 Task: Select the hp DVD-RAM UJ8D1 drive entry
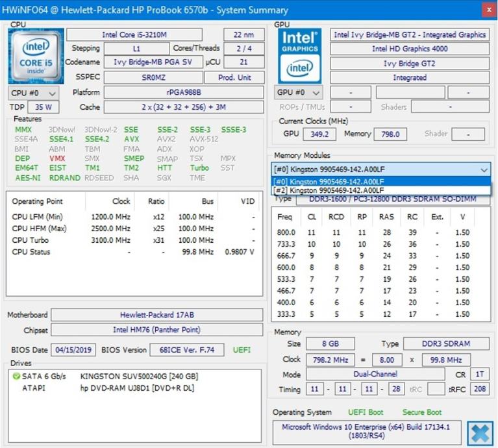[x=136, y=388]
